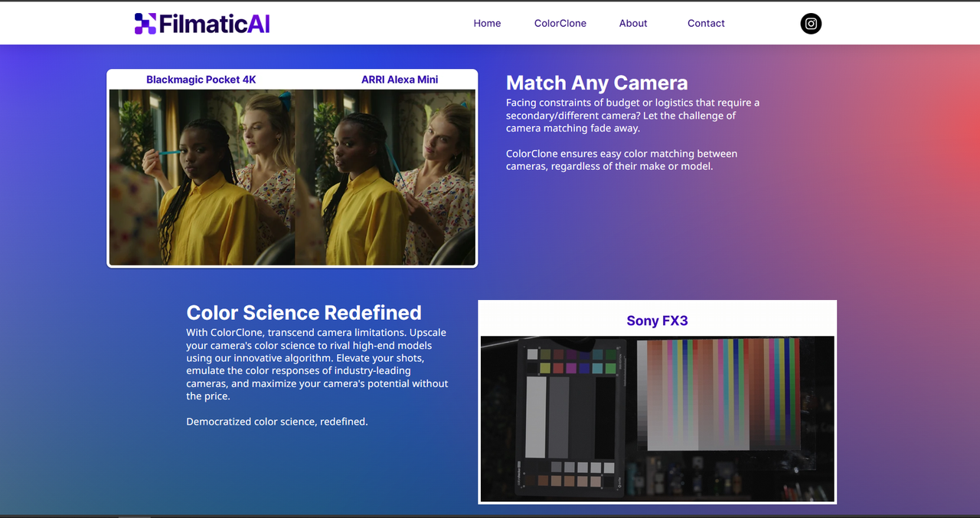Click the Sony FX3 title
Image resolution: width=980 pixels, height=518 pixels.
click(x=657, y=321)
